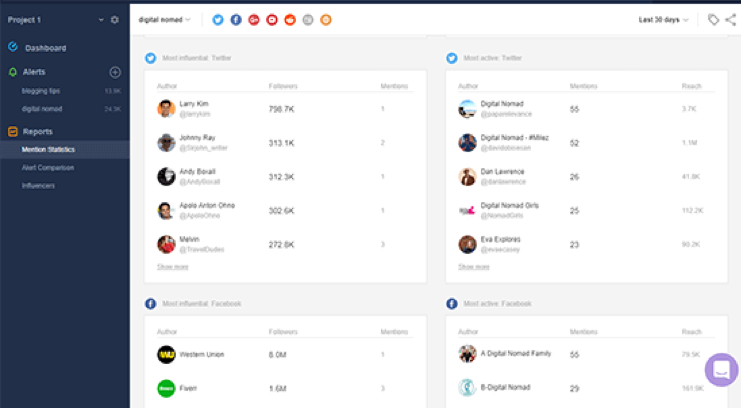Screen dimensions: 741x408
Task: Open Project 1 settings gear
Action: point(115,20)
